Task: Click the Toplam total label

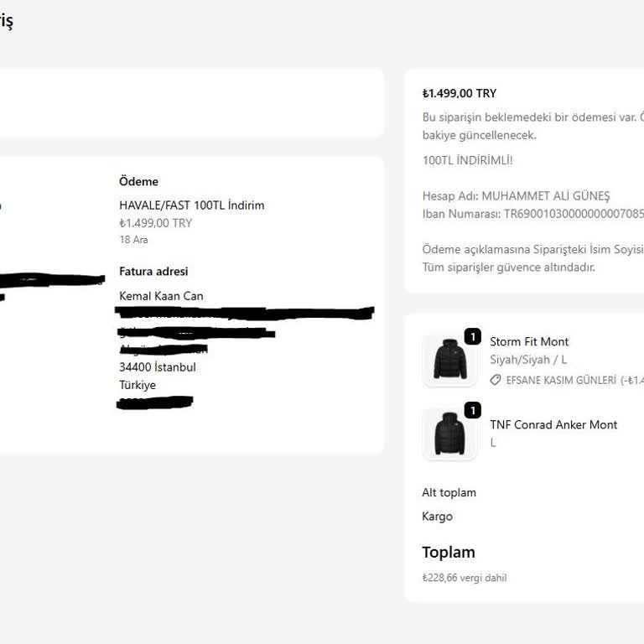Action: click(449, 552)
